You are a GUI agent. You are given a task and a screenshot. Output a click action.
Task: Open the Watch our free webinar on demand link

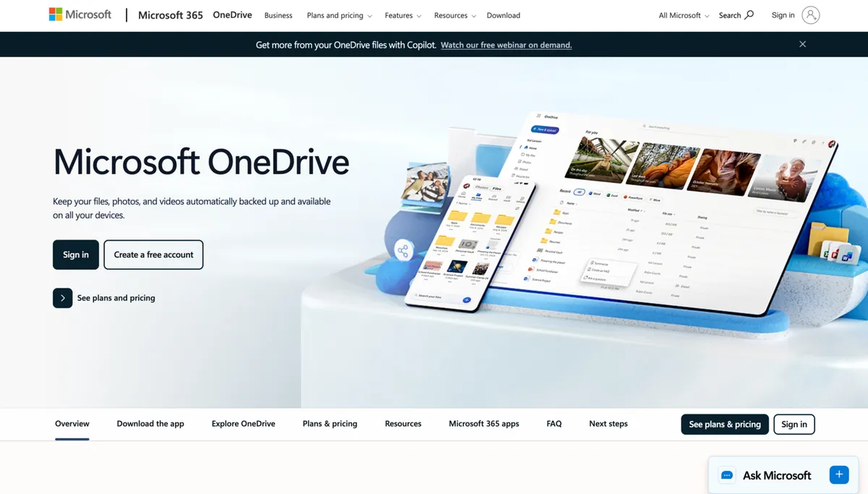[x=506, y=44]
